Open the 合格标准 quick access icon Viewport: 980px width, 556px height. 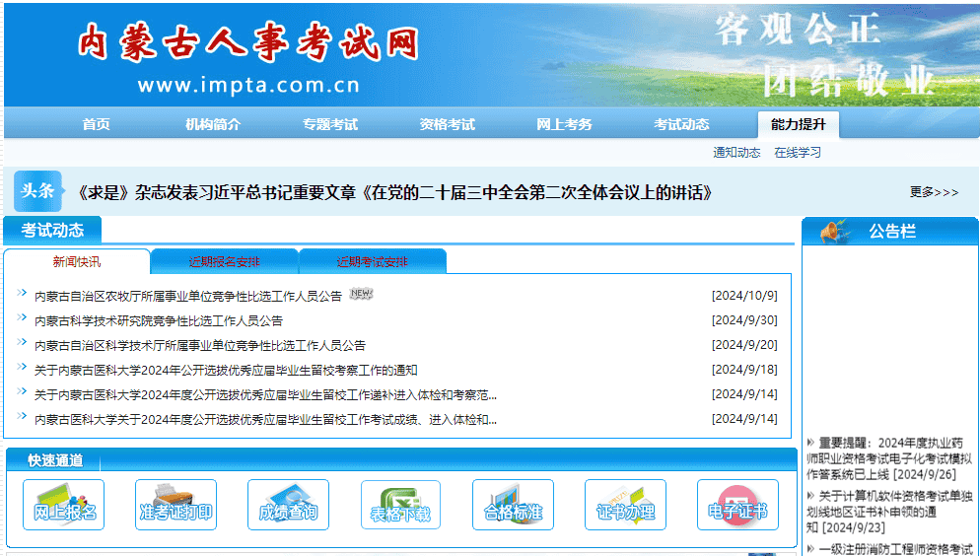point(513,505)
